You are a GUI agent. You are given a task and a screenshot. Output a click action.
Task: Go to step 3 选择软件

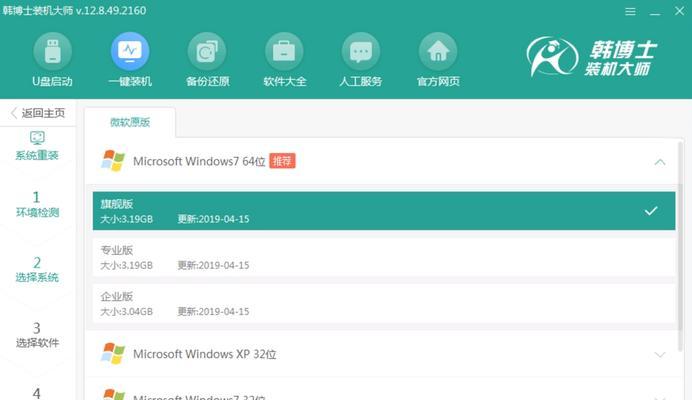tap(37, 335)
